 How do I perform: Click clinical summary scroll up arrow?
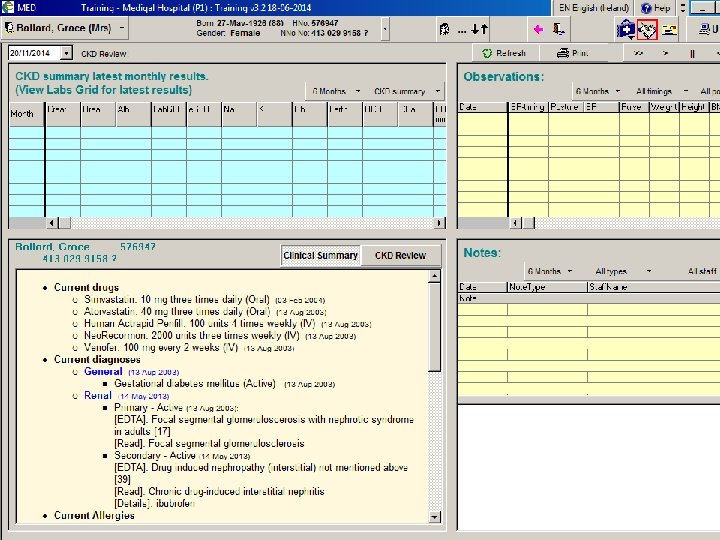434,276
